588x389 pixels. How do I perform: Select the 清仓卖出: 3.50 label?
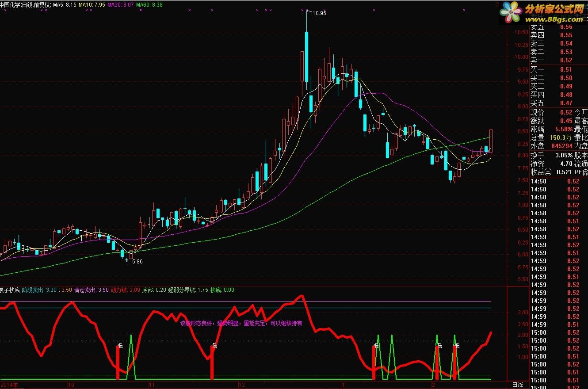click(91, 290)
